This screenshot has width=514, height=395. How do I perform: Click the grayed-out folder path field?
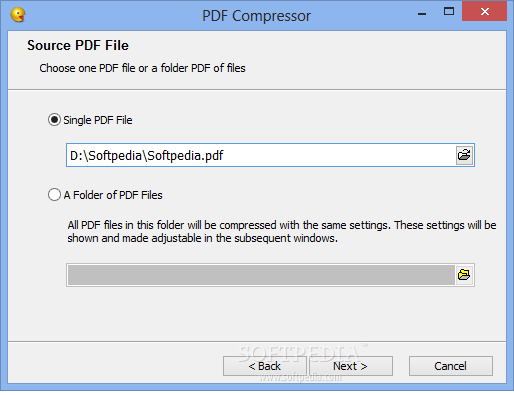point(261,275)
